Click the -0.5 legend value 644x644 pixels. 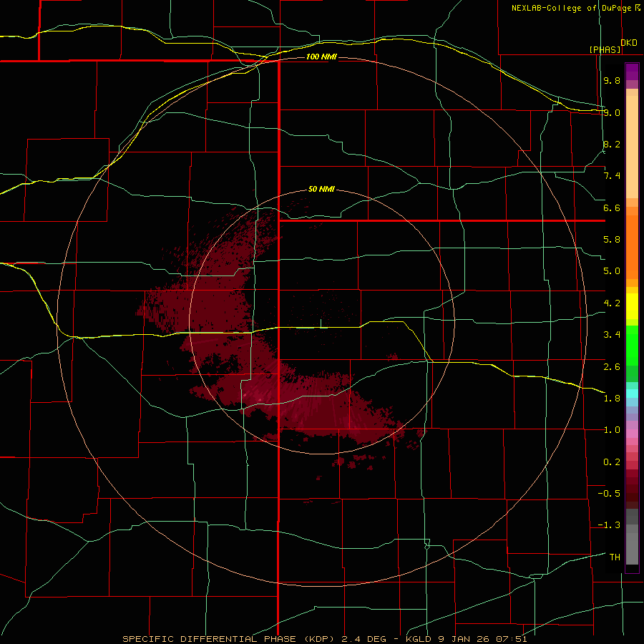point(609,494)
